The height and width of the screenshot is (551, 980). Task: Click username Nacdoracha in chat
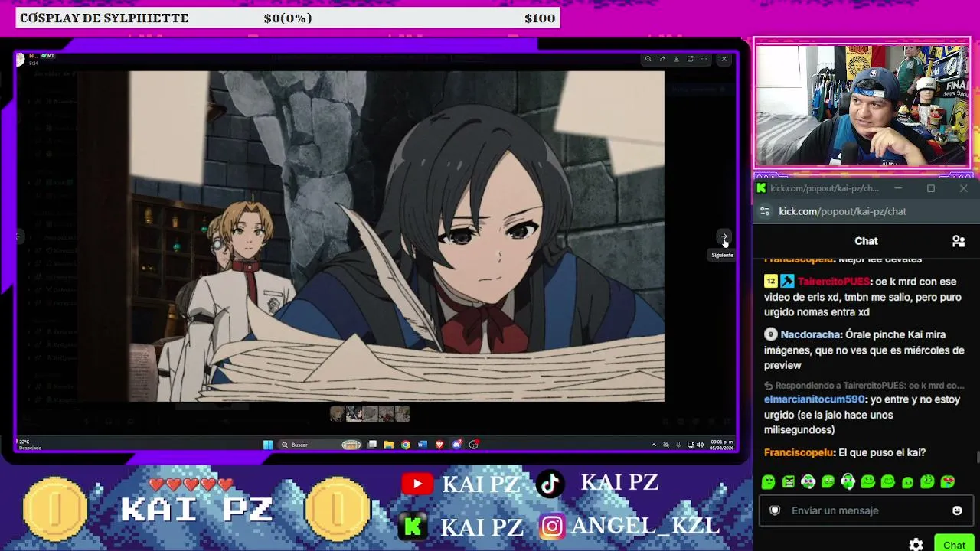click(812, 334)
